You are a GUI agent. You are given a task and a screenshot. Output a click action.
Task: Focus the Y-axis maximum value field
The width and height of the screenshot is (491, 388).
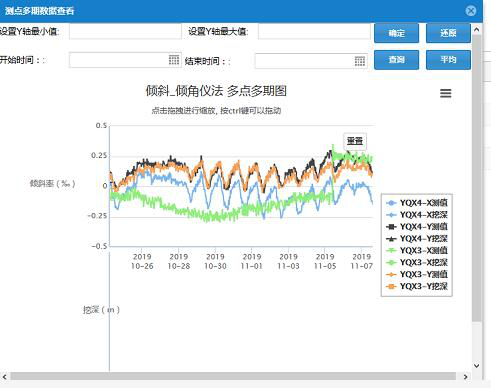[314, 31]
